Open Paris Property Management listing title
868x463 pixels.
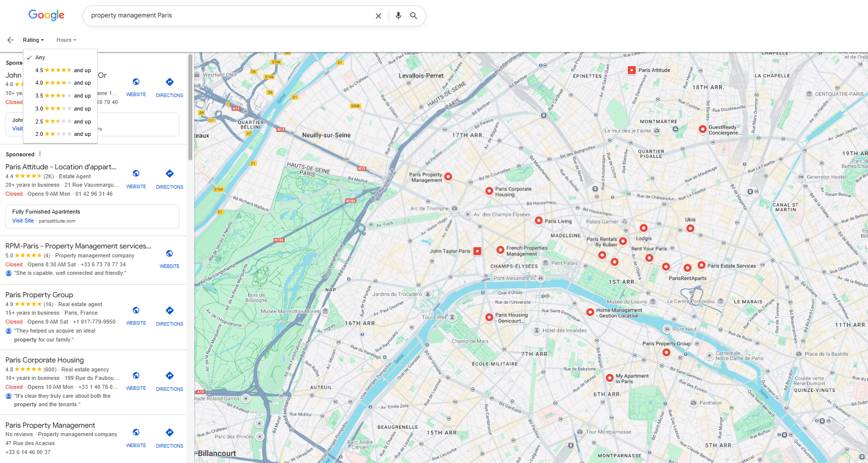50,425
